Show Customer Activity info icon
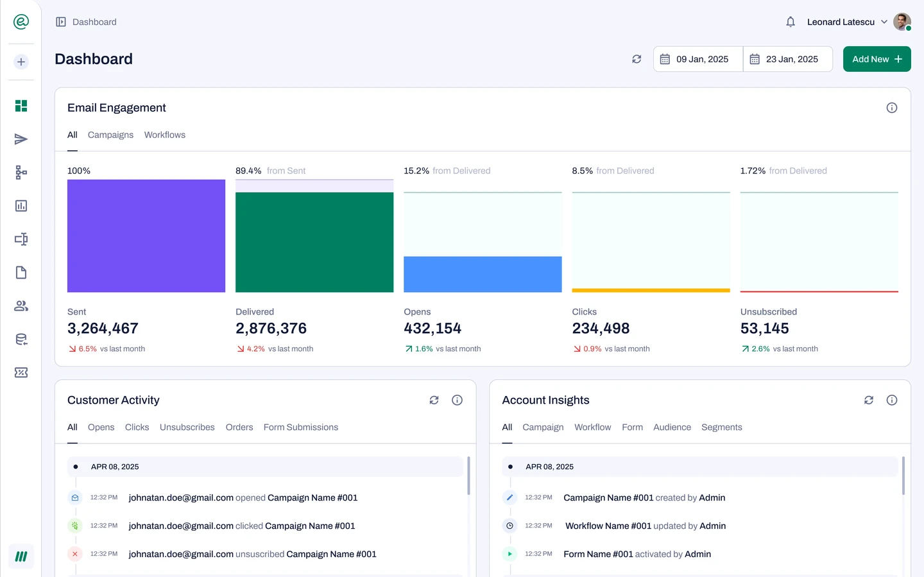924x577 pixels. 458,400
